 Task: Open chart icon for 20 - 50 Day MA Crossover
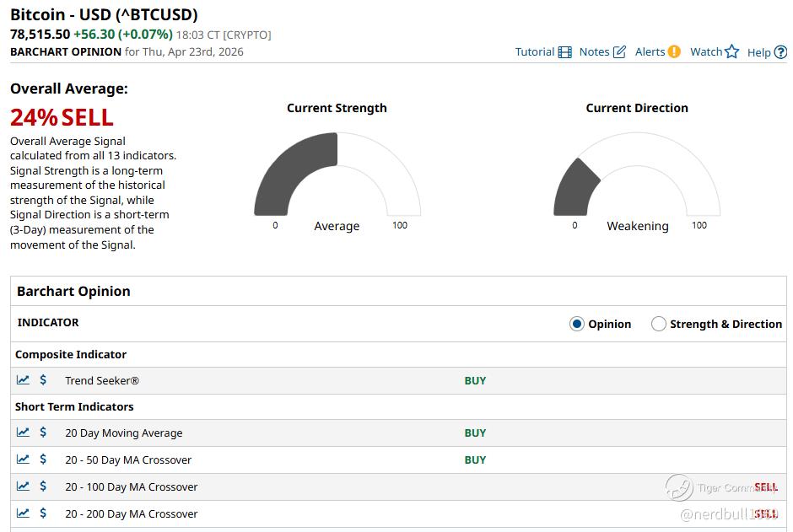[23, 459]
